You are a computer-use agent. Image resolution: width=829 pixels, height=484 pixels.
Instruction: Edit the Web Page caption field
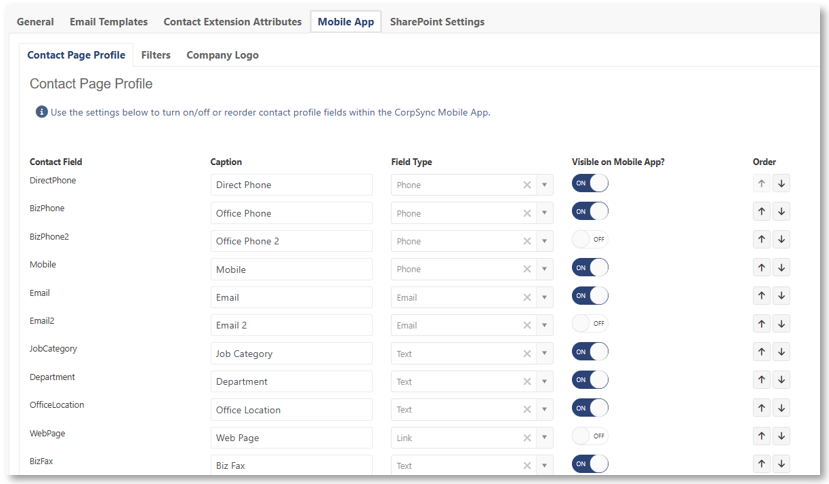click(x=291, y=438)
